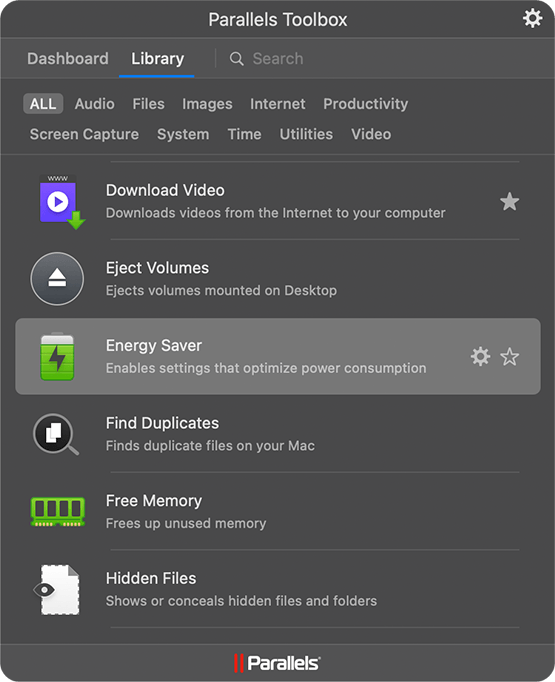Click the Hidden Files document icon
This screenshot has height=682, width=555.
click(57, 590)
